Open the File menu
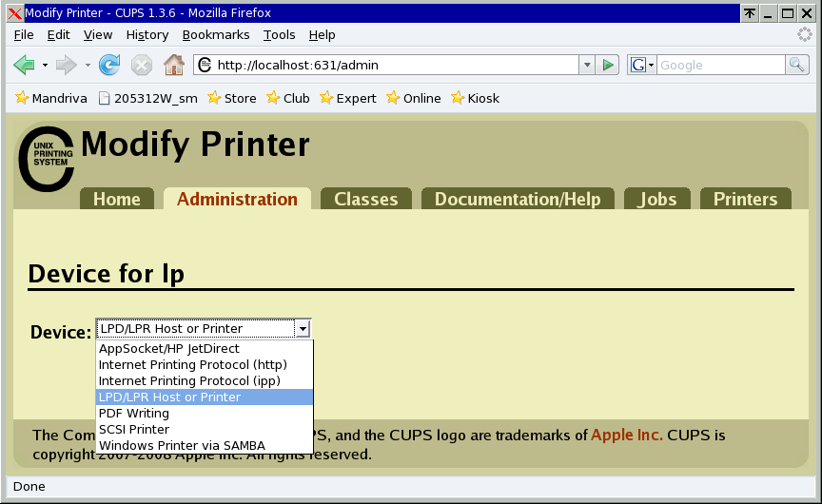This screenshot has height=504, width=822. point(24,35)
